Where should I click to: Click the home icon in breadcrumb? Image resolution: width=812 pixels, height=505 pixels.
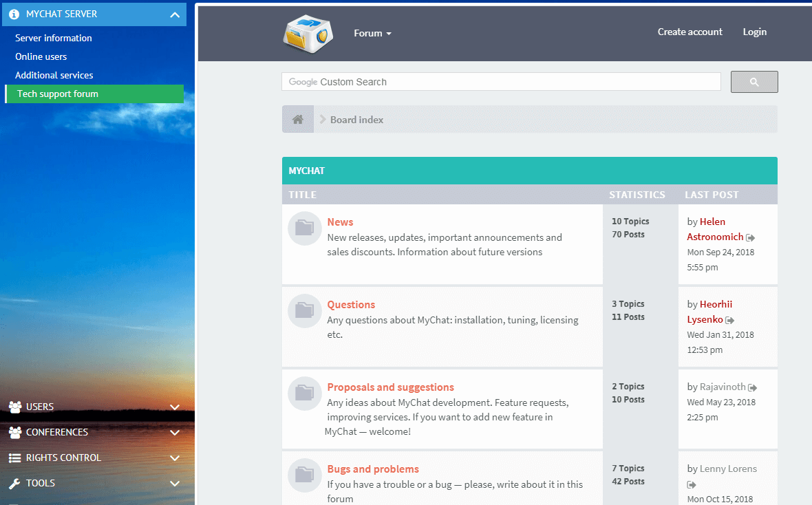(x=298, y=120)
